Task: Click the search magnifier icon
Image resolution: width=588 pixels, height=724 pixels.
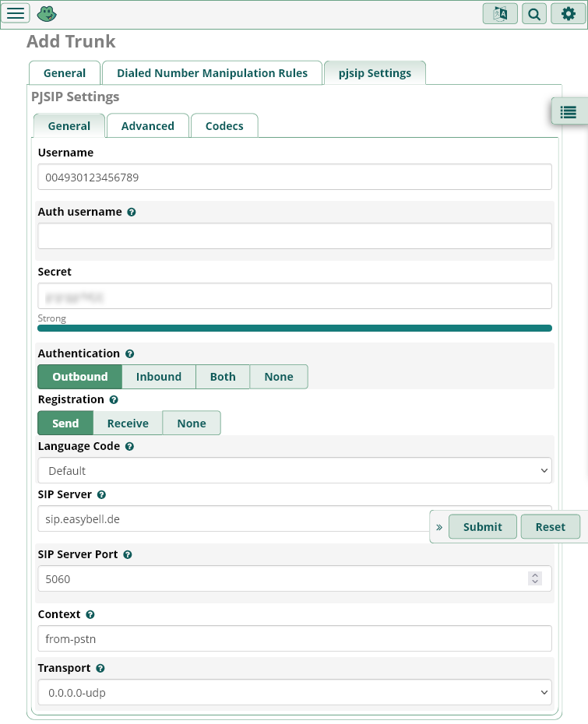Action: point(534,13)
